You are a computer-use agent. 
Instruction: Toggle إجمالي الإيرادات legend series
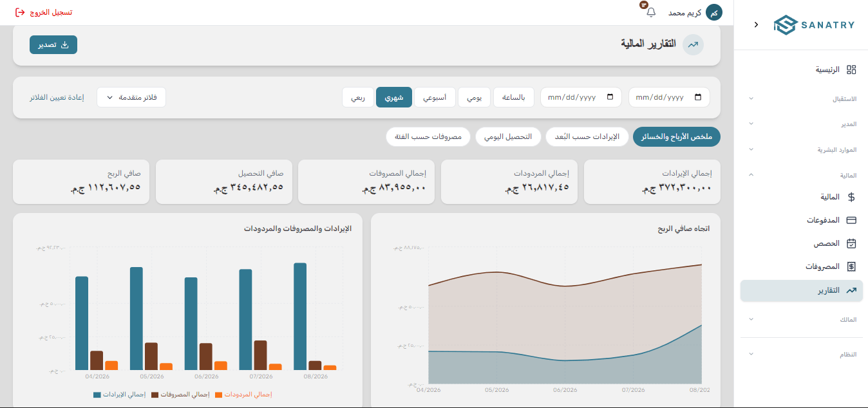[119, 394]
